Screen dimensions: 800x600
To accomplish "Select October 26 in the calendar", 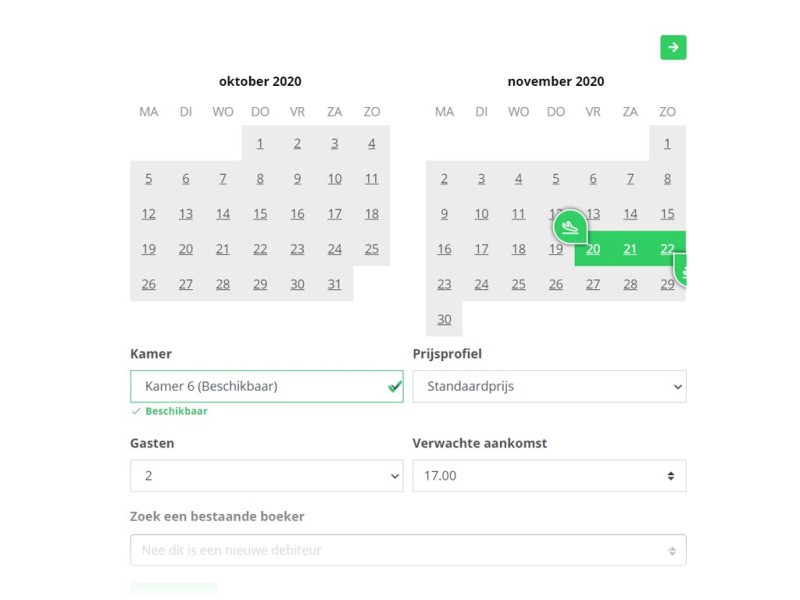I will (149, 284).
